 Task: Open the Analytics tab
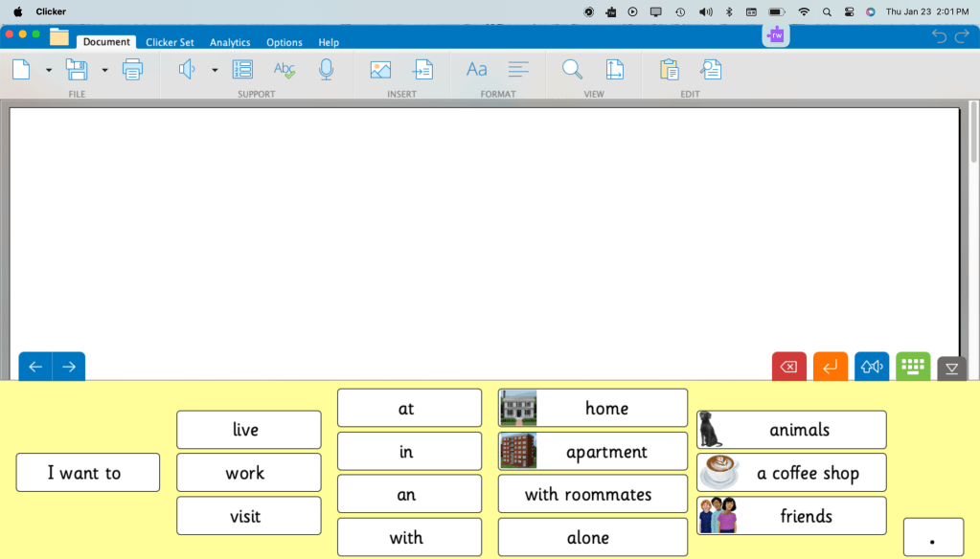tap(230, 42)
